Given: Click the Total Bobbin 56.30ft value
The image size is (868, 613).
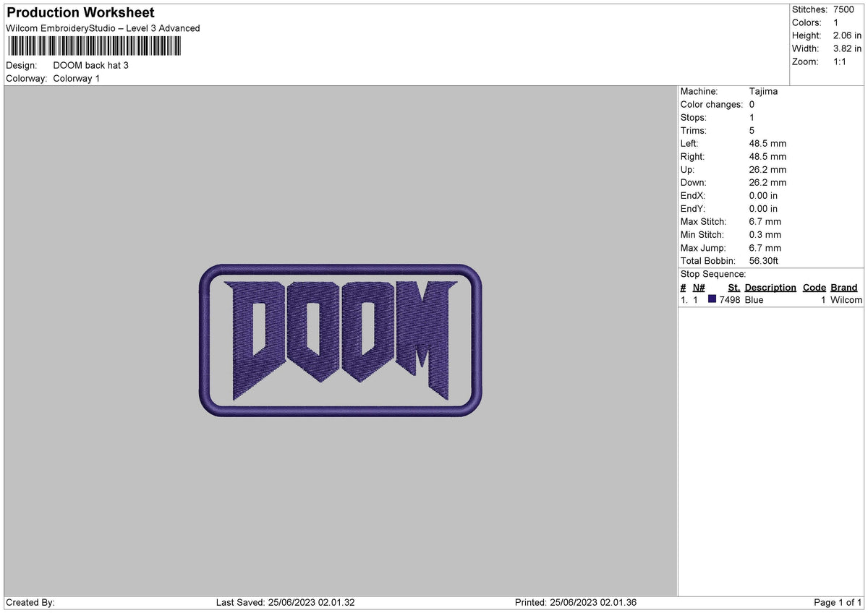Looking at the screenshot, I should (x=763, y=260).
